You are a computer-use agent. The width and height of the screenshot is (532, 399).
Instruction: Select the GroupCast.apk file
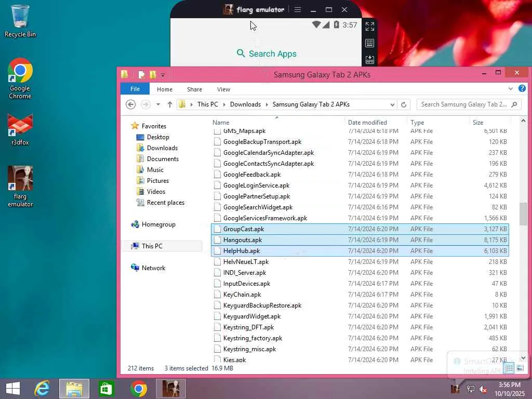tap(360, 229)
